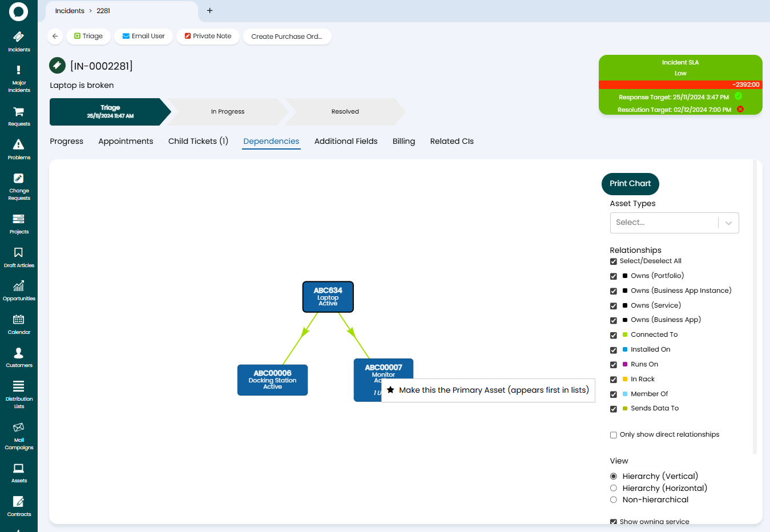The width and height of the screenshot is (770, 532).
Task: Open a new tab with plus icon
Action: pos(209,11)
